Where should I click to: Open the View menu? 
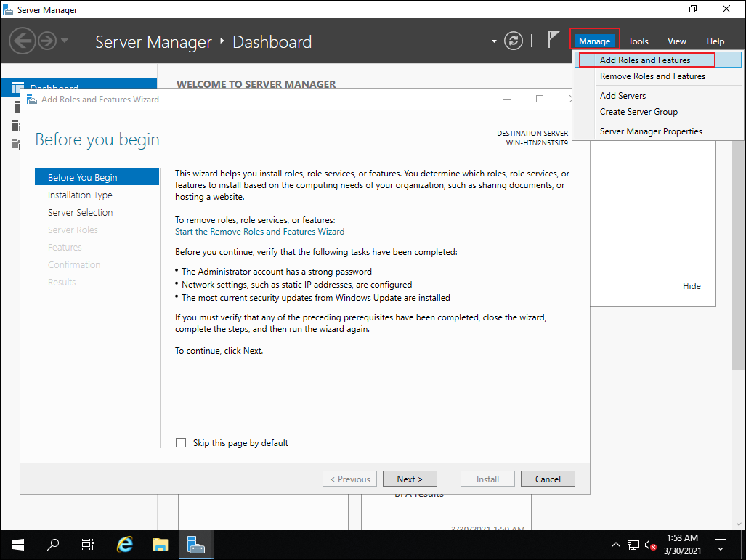point(676,41)
